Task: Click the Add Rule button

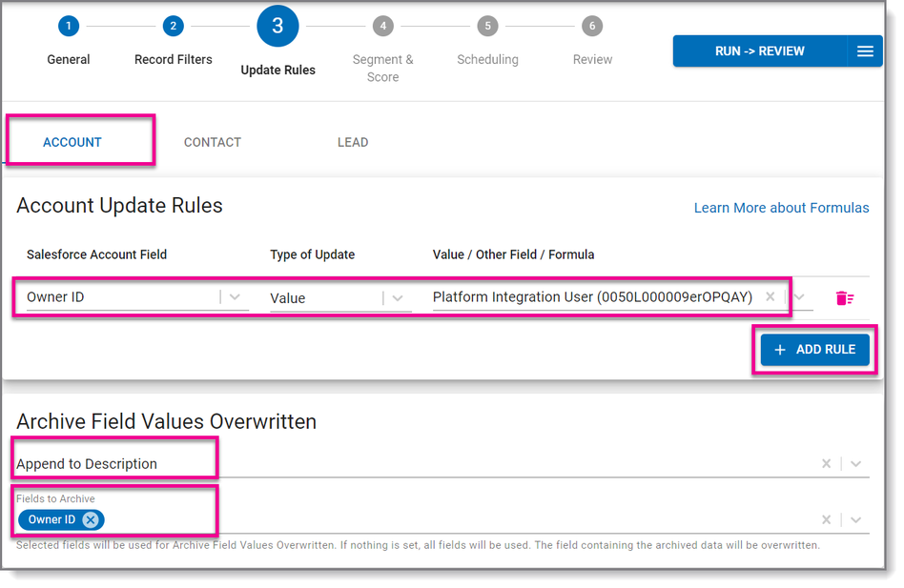Action: click(814, 350)
